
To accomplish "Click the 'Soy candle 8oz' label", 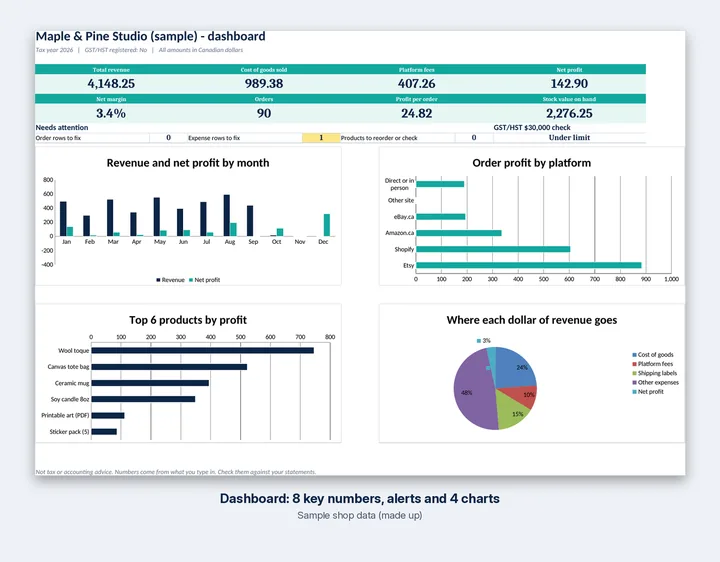I will pyautogui.click(x=70, y=399).
